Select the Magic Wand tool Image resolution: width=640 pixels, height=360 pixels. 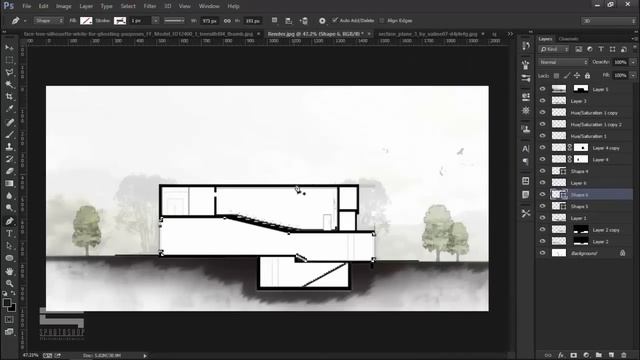9,84
